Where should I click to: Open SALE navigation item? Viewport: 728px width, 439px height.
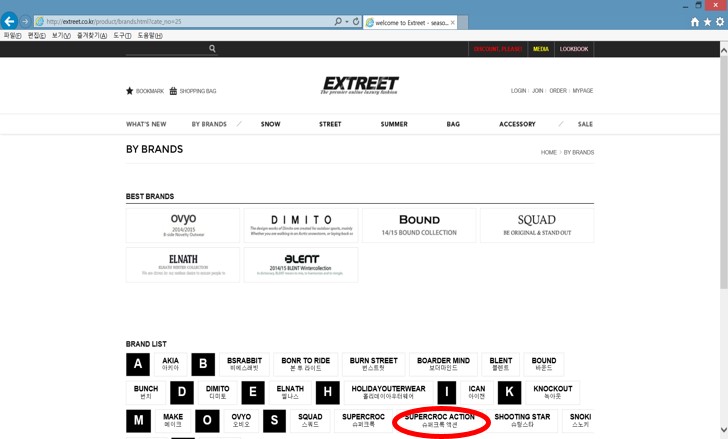[585, 124]
